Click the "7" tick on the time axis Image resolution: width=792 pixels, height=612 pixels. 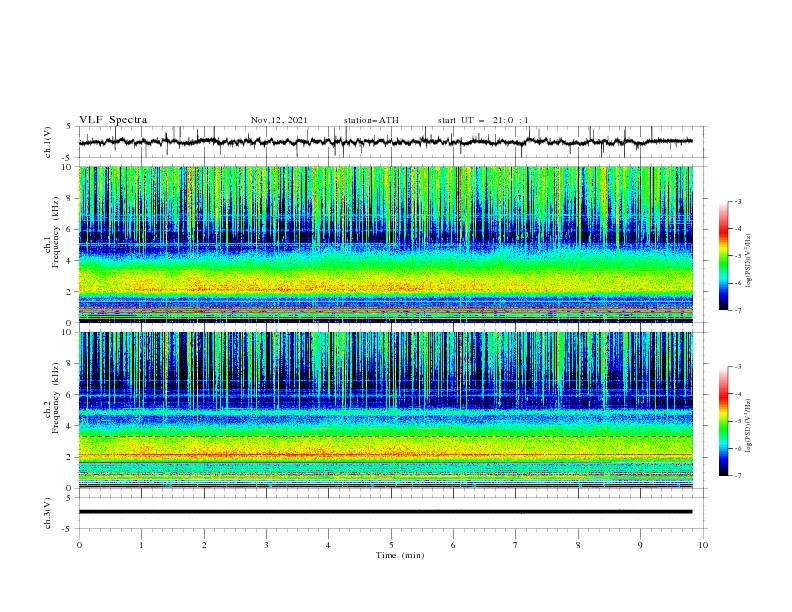tap(516, 545)
